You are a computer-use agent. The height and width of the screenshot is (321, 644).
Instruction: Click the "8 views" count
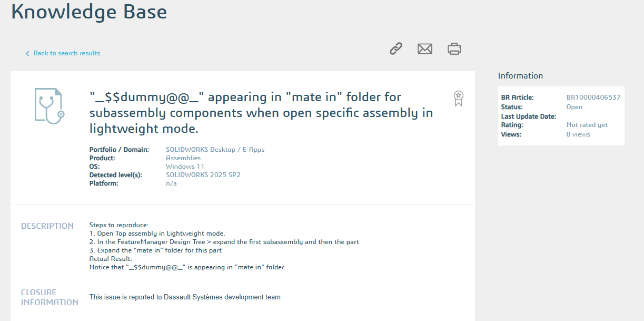pyautogui.click(x=578, y=134)
